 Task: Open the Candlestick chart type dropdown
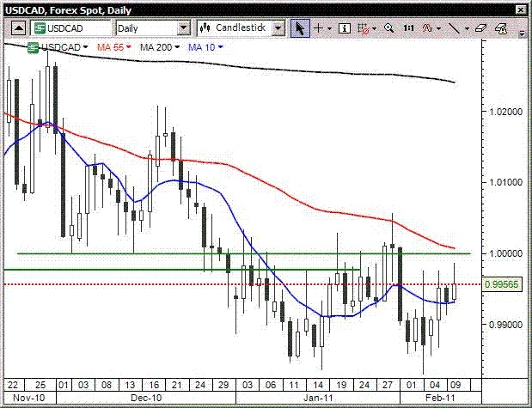tap(278, 27)
